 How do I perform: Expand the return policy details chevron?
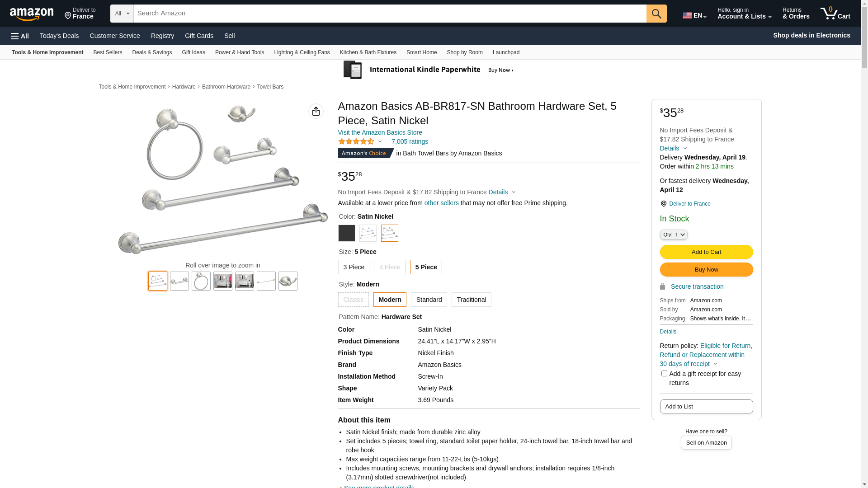point(715,364)
